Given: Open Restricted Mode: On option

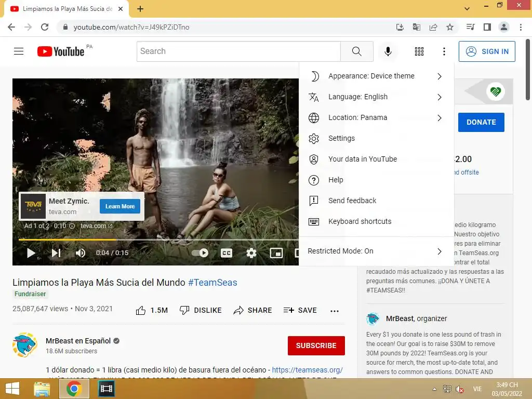Looking at the screenshot, I should [376, 251].
